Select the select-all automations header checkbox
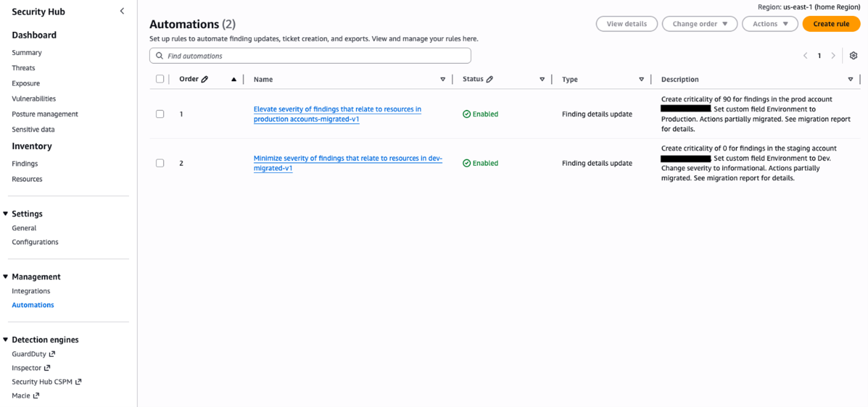The width and height of the screenshot is (868, 407). point(160,79)
